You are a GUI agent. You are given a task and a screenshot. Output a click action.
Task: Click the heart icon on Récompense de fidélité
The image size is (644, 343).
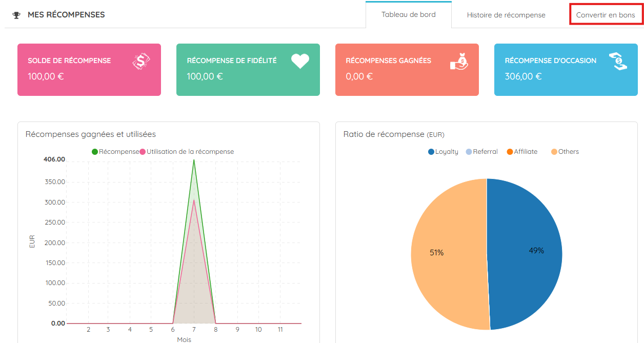(300, 61)
